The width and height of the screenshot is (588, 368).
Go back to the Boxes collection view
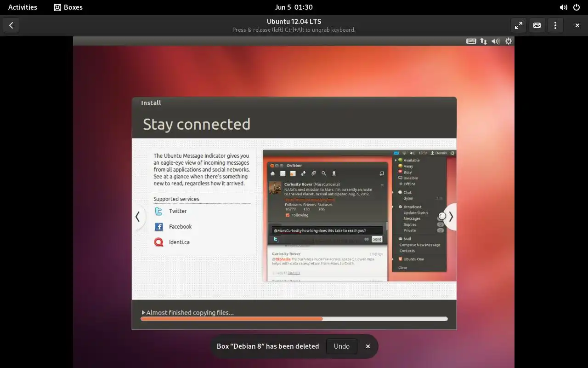click(x=11, y=25)
